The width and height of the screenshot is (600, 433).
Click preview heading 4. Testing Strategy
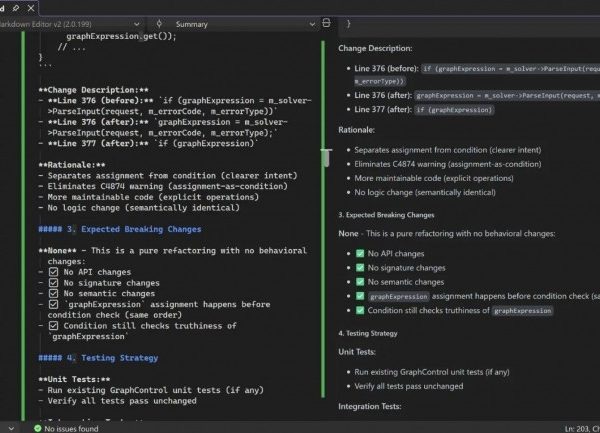point(368,333)
